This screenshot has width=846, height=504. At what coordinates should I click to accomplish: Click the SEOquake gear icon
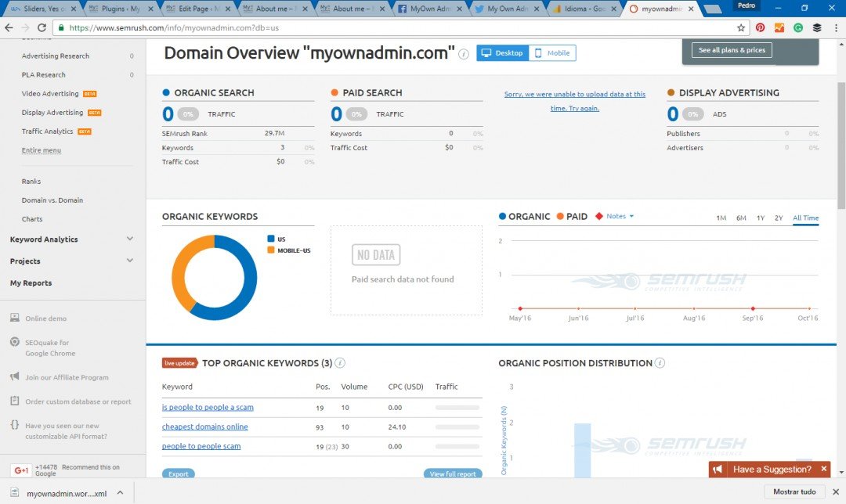pos(15,342)
